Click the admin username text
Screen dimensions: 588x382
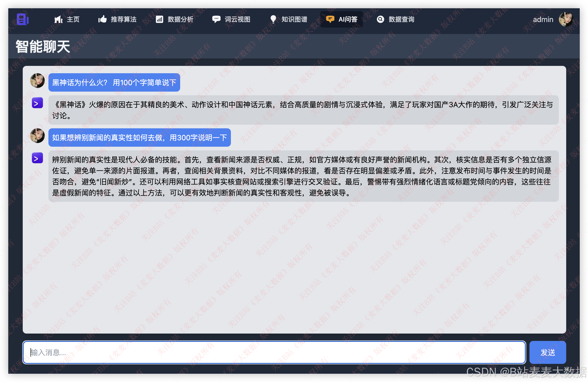543,19
